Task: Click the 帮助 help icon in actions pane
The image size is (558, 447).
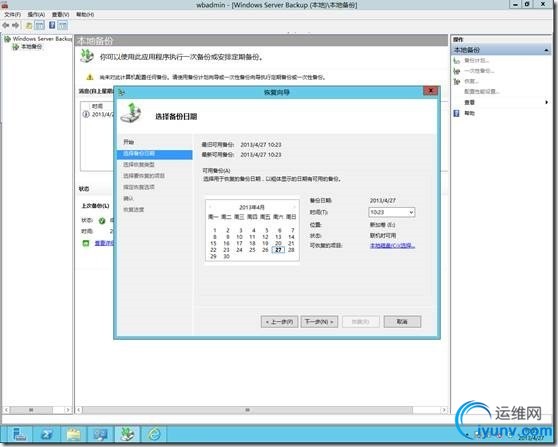Action: tap(456, 113)
